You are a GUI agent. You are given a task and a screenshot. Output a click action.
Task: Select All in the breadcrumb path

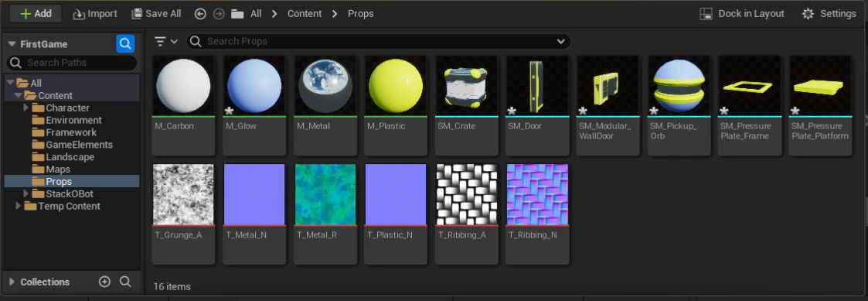tap(256, 14)
